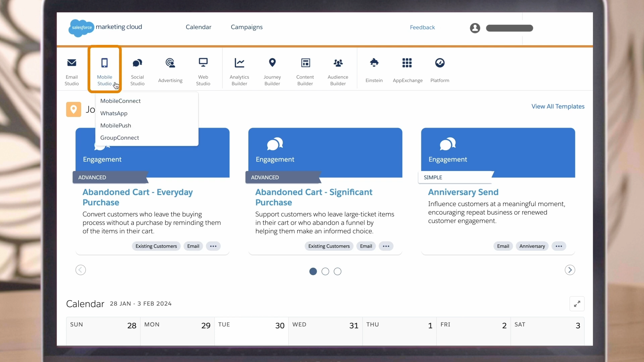
Task: Select Wednesday 31 in calendar
Action: click(x=325, y=331)
